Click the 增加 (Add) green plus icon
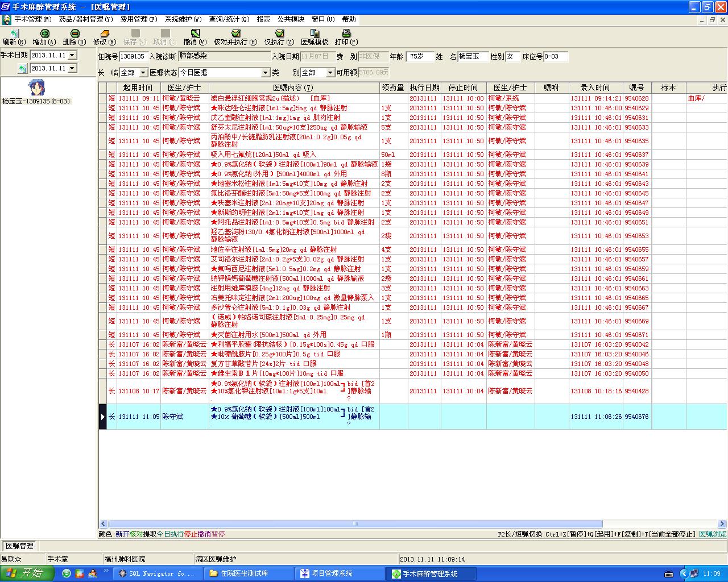This screenshot has width=728, height=582. [x=45, y=34]
